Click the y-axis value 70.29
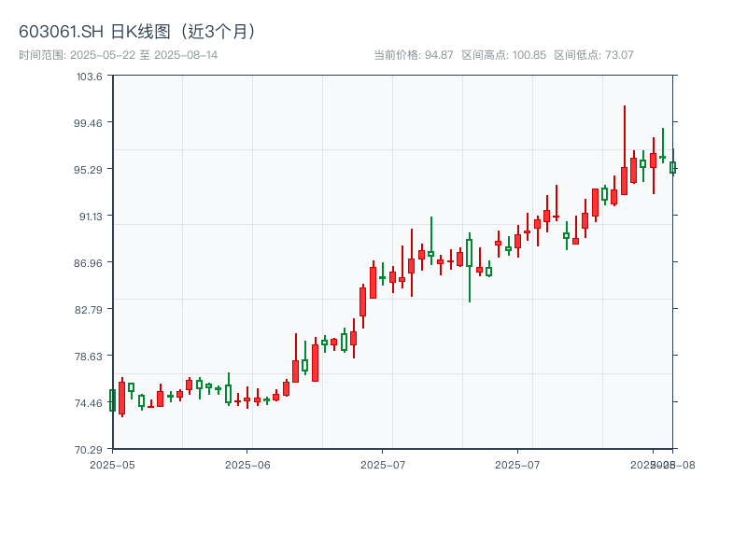Viewport: 747px width, 560px height. click(88, 450)
